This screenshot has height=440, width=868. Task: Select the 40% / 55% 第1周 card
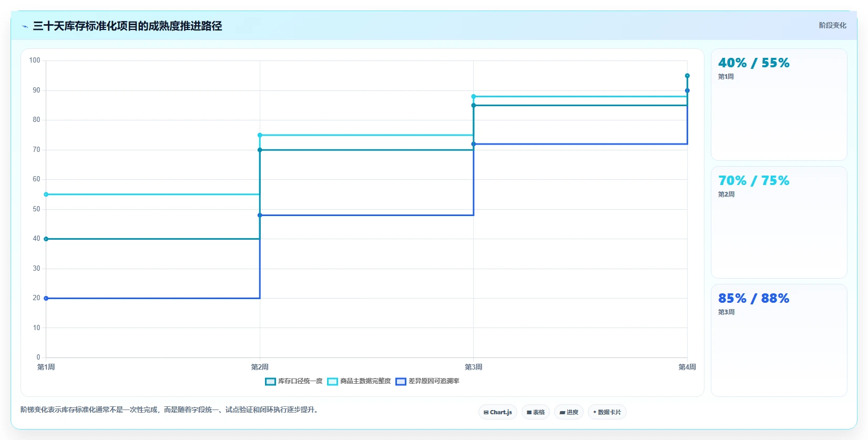click(x=779, y=105)
